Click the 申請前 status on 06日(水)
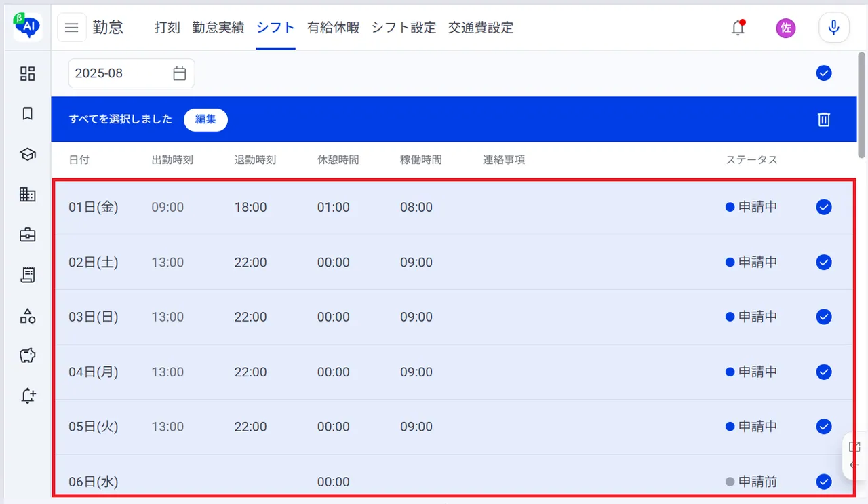Screen dimensions: 868x504 click(x=751, y=482)
